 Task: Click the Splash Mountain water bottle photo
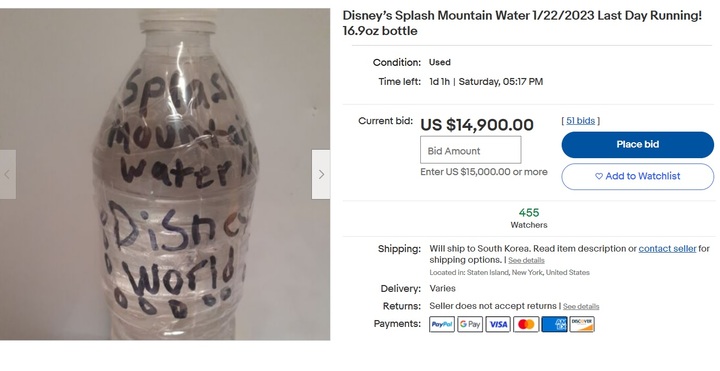click(165, 174)
